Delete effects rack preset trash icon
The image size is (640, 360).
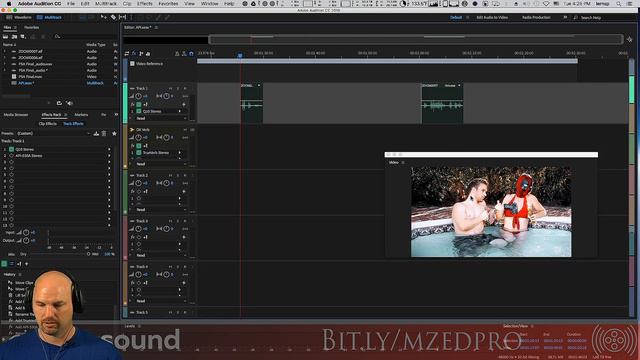pos(104,133)
